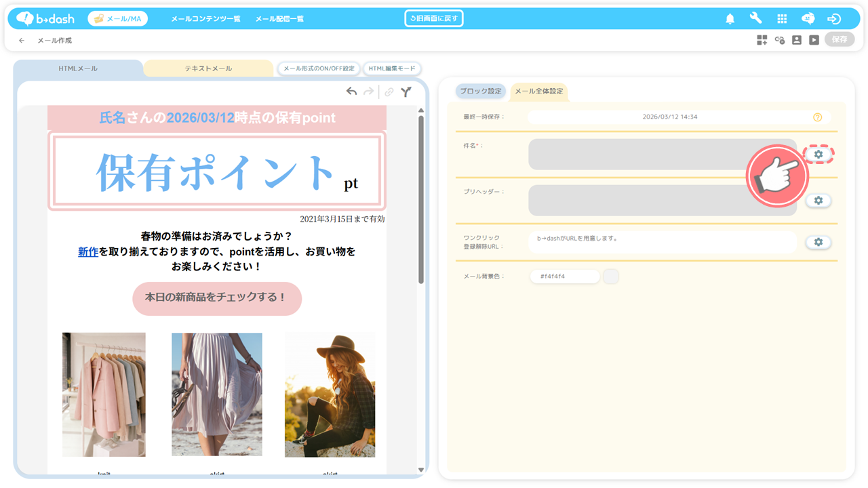Undo the last edit
This screenshot has height=488, width=868.
pos(351,91)
